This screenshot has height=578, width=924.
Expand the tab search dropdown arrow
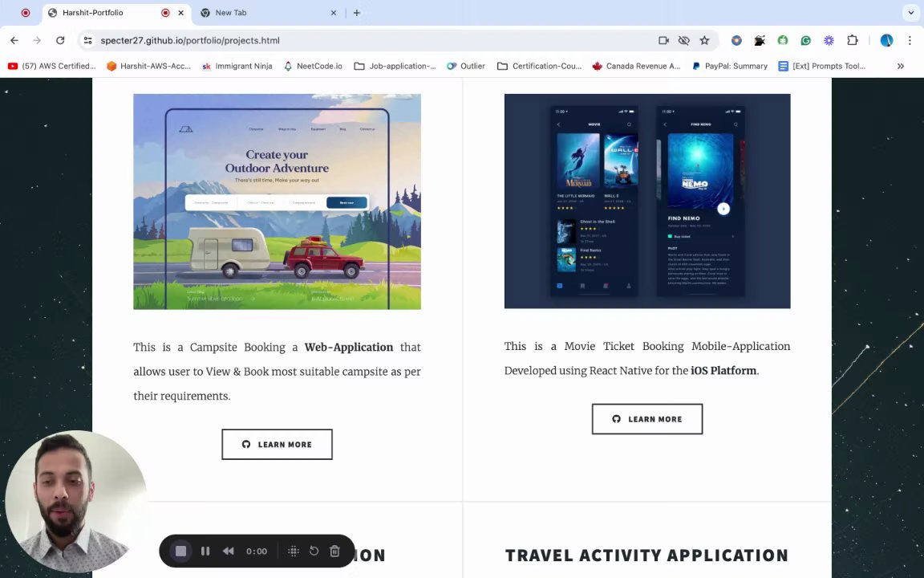[911, 12]
